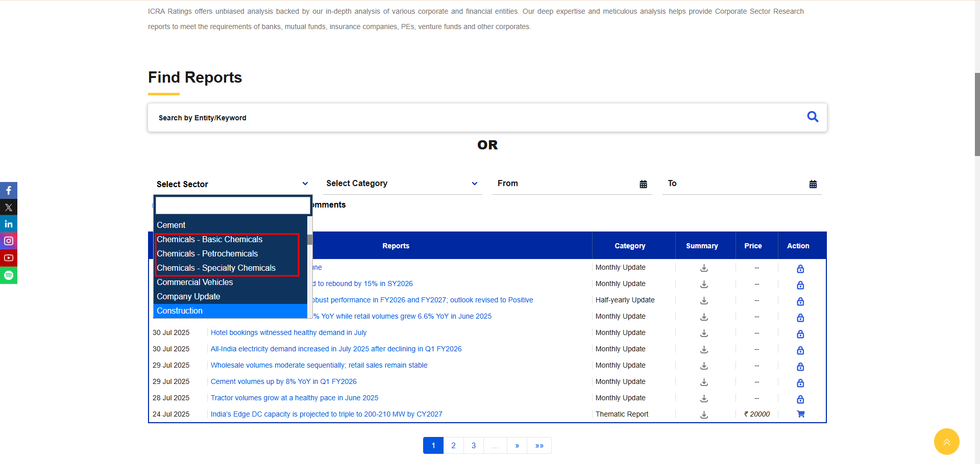Choose Chemicals - Petrochemicals sector option
980x464 pixels.
coord(207,253)
